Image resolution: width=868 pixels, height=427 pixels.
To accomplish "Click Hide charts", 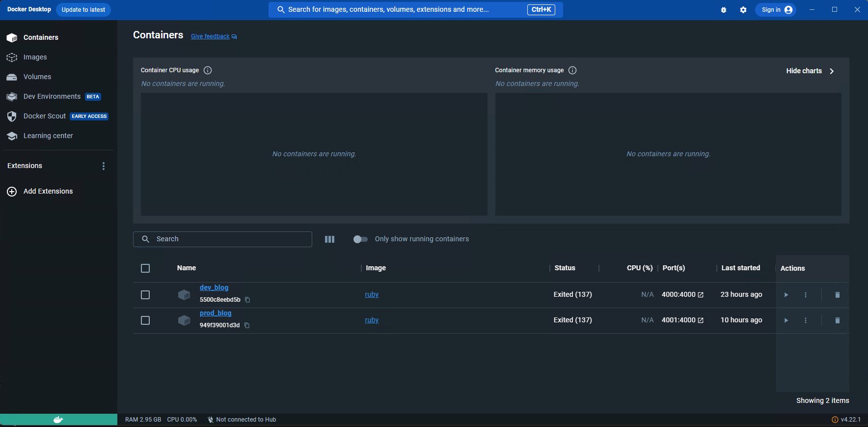I will point(810,71).
